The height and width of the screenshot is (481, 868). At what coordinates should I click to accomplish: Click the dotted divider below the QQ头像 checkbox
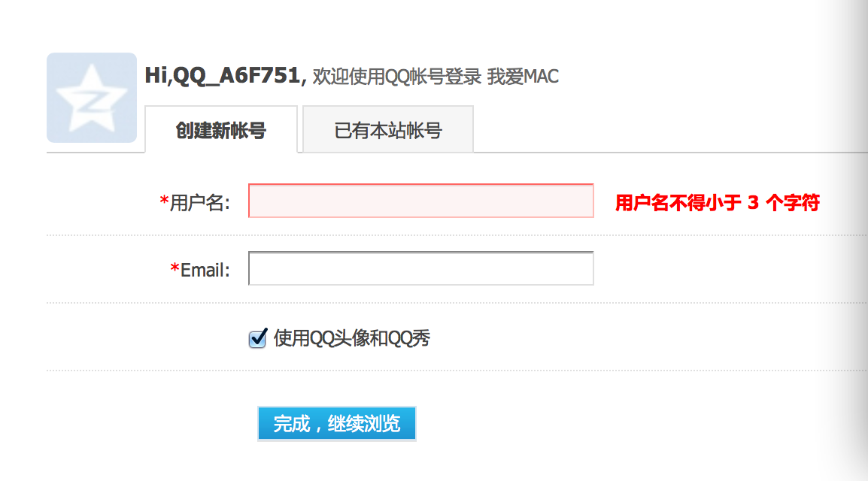coord(451,371)
